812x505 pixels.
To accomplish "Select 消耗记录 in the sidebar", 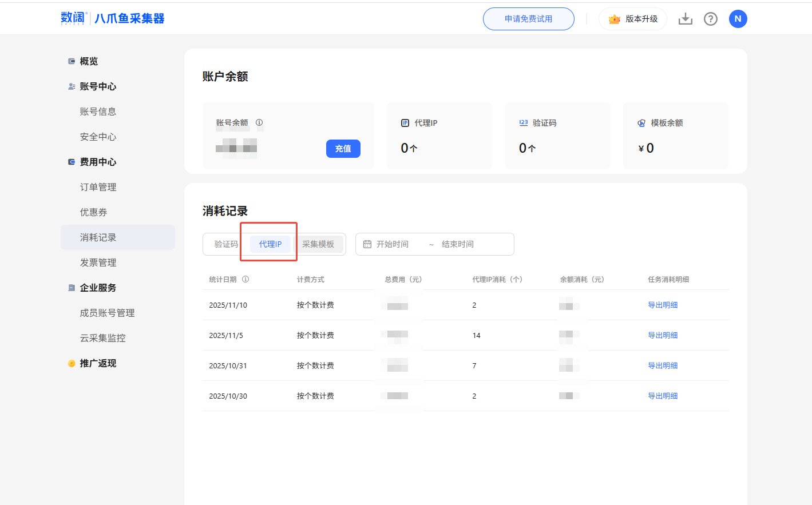I will pyautogui.click(x=118, y=237).
